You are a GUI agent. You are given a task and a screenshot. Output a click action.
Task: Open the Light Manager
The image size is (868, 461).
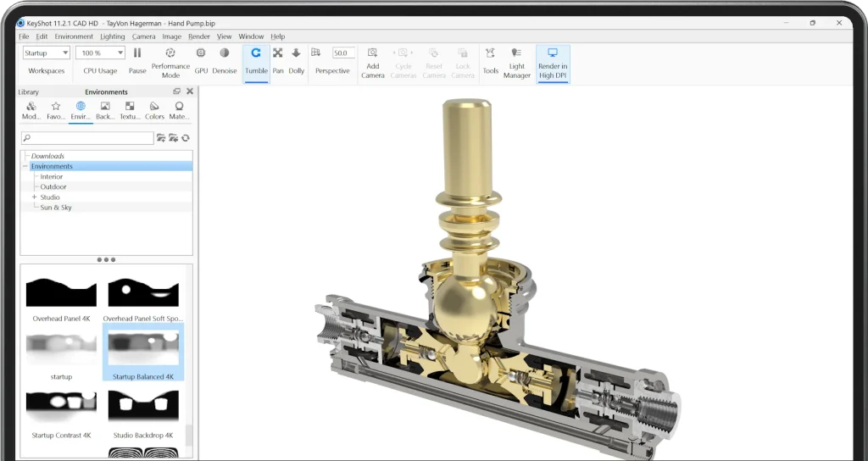pyautogui.click(x=516, y=53)
